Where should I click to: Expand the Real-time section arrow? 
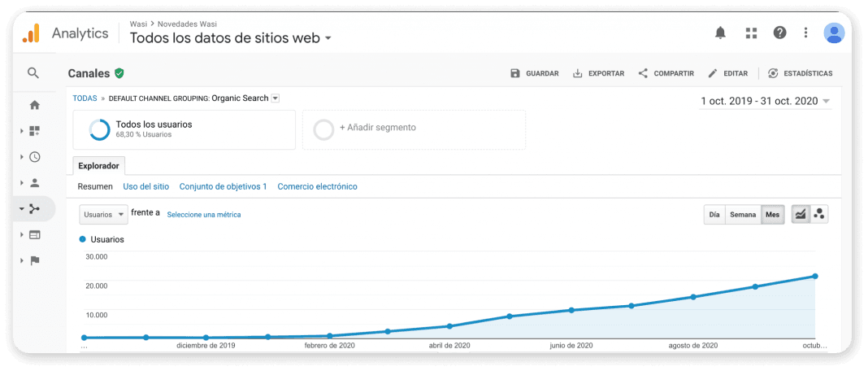pos(22,157)
